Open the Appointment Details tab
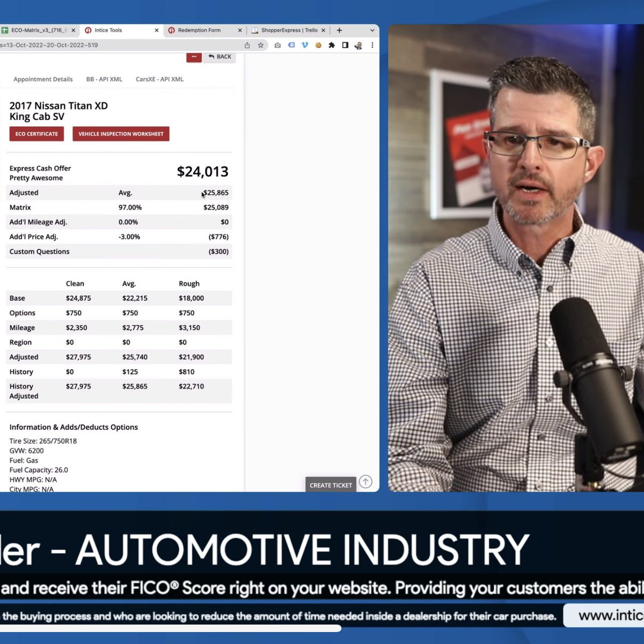Screen dimensions: 644x644 [43, 79]
